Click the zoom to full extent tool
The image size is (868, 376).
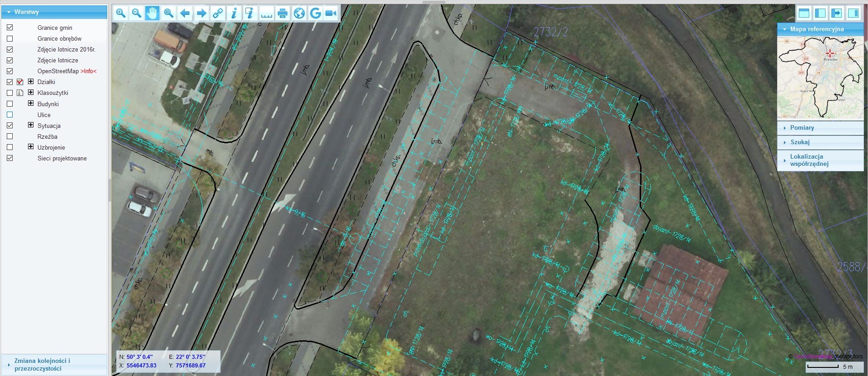click(x=169, y=13)
